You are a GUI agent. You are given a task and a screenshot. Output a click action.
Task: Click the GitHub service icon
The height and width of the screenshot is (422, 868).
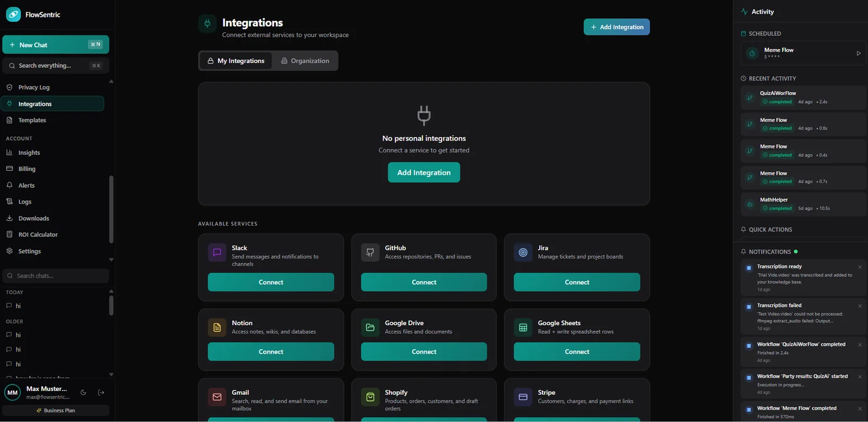[x=370, y=253]
